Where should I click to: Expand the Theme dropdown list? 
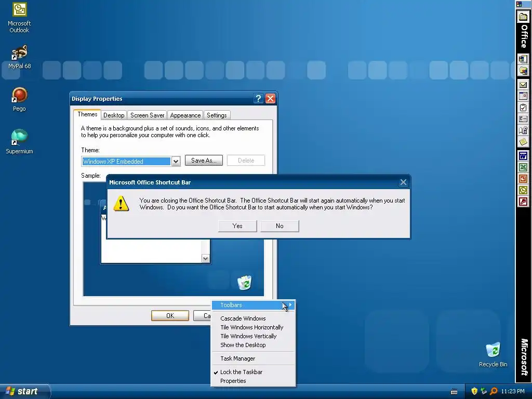[176, 162]
